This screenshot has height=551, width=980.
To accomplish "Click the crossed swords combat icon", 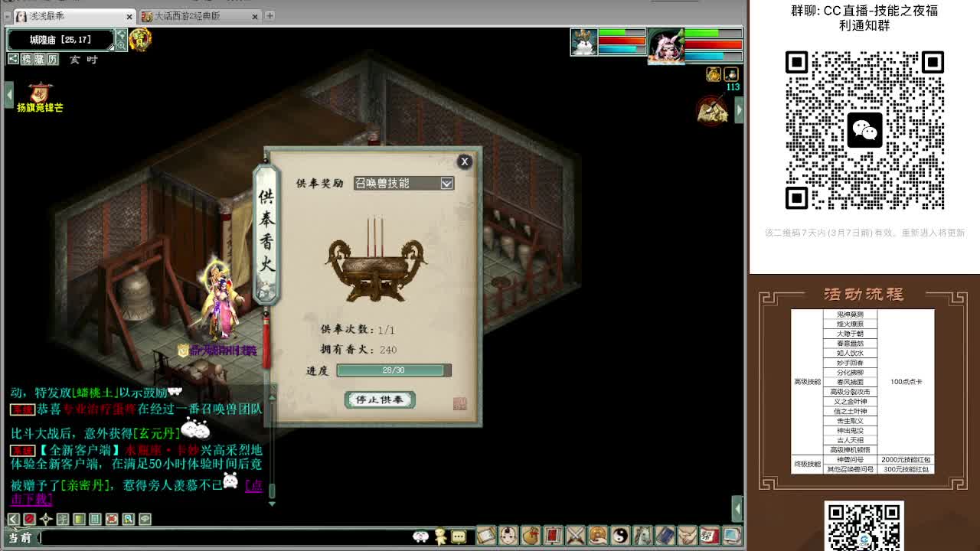I will point(575,536).
